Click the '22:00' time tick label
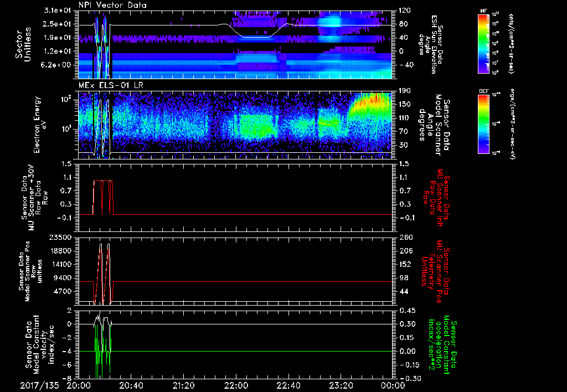The height and width of the screenshot is (392, 567). click(236, 385)
